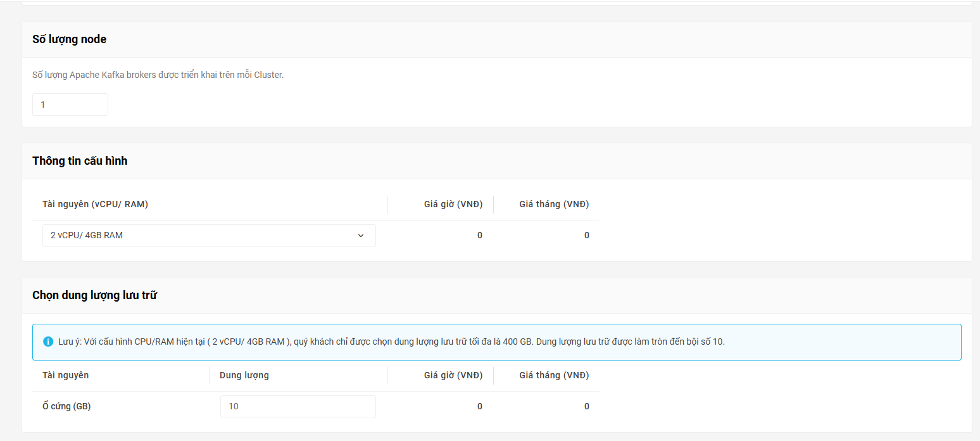
Task: Click the 'Thông tin cấu hình' heading
Action: (80, 161)
